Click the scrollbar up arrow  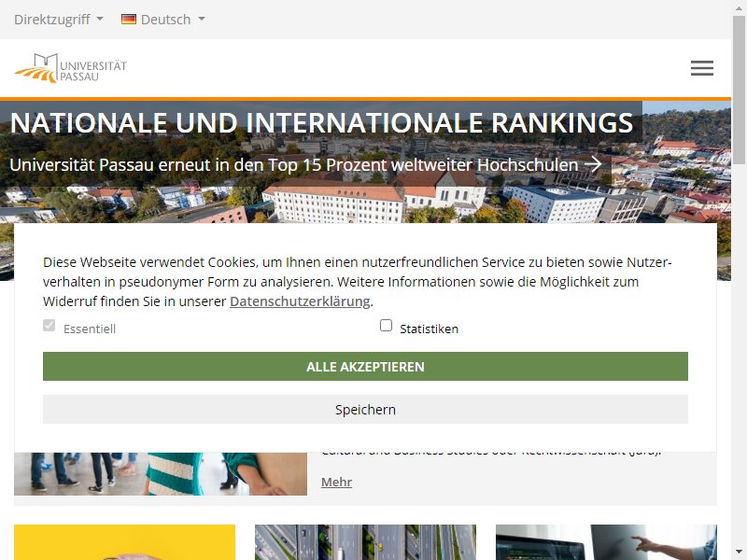coord(740,7)
